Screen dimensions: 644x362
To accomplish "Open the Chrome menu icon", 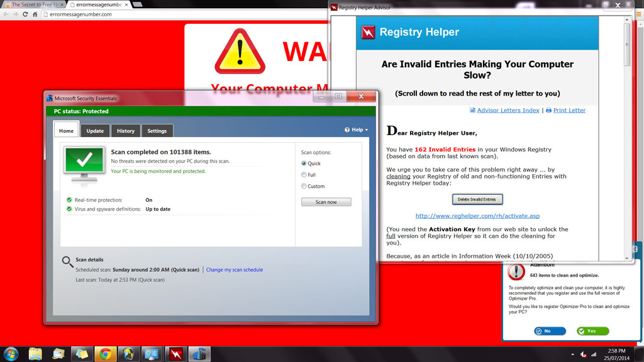I will coord(639,14).
